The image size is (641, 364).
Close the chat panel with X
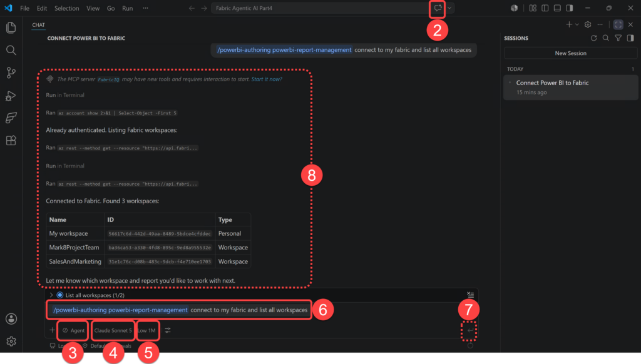[630, 24]
